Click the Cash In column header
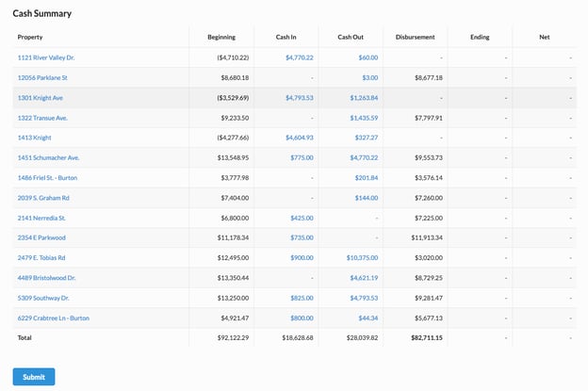Image resolution: width=588 pixels, height=391 pixels. click(286, 38)
